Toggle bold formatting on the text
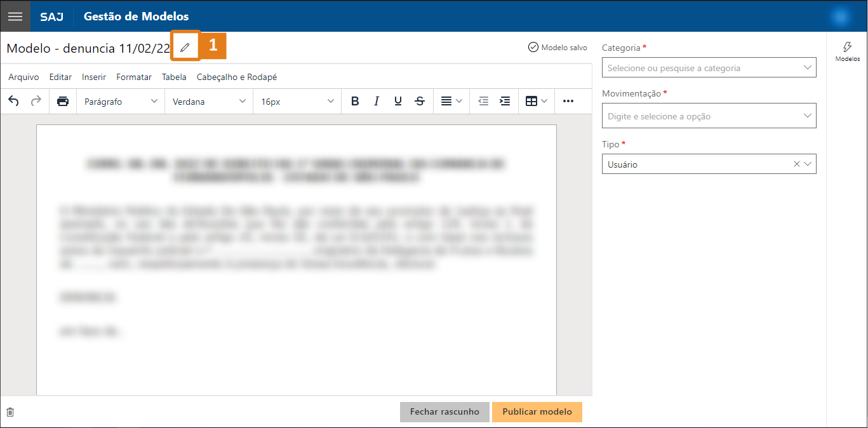This screenshot has width=868, height=428. click(x=355, y=100)
